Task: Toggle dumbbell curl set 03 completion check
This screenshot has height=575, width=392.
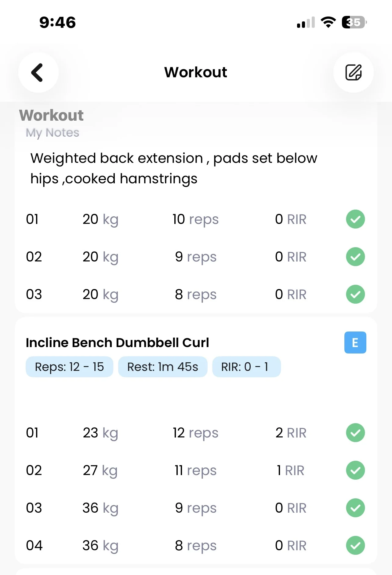Action: click(355, 508)
